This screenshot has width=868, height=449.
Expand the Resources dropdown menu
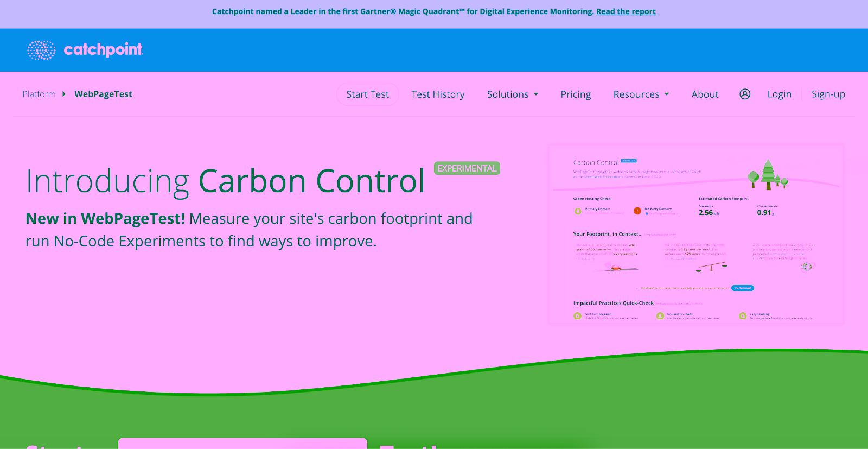(641, 94)
